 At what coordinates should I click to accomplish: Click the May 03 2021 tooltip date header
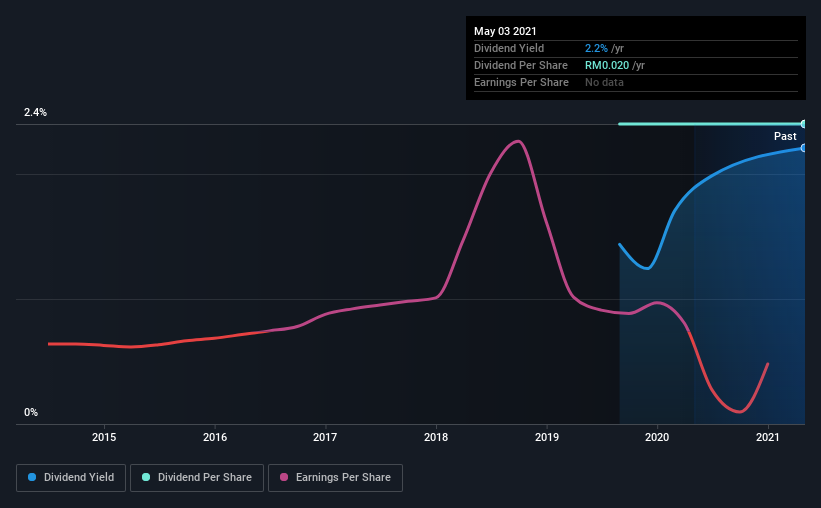coord(504,31)
